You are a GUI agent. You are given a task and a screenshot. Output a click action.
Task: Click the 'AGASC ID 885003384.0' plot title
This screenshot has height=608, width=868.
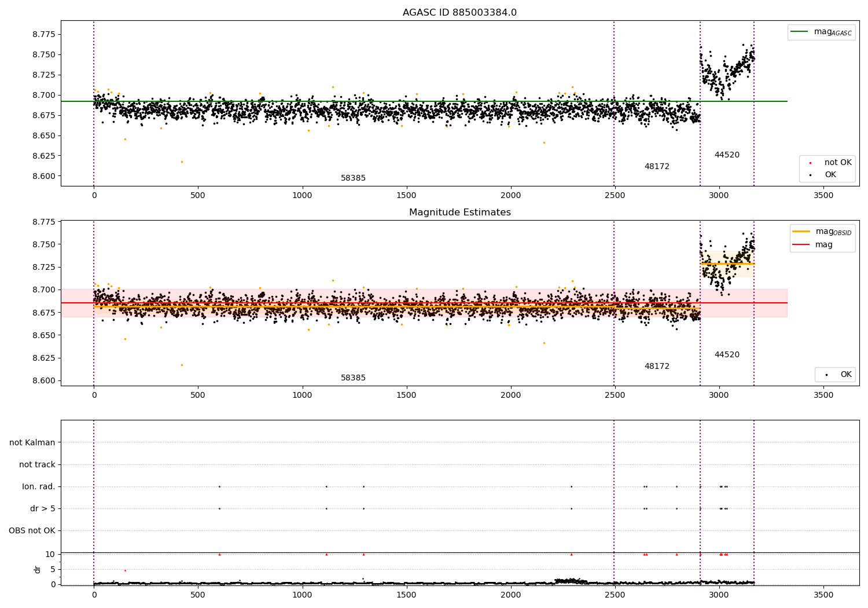click(x=459, y=13)
